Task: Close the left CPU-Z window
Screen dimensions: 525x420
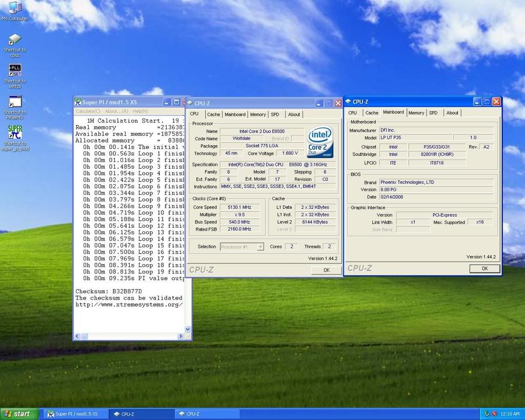Action: pos(338,103)
